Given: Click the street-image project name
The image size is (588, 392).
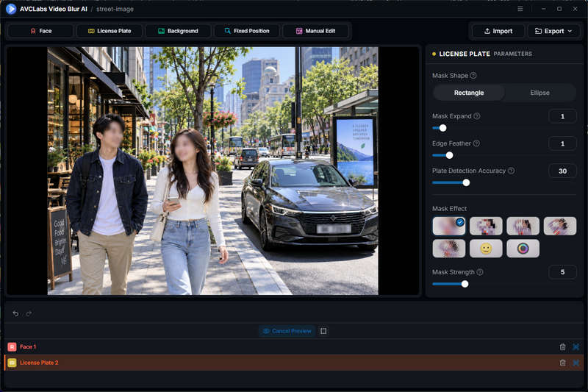Looking at the screenshot, I should coord(115,9).
